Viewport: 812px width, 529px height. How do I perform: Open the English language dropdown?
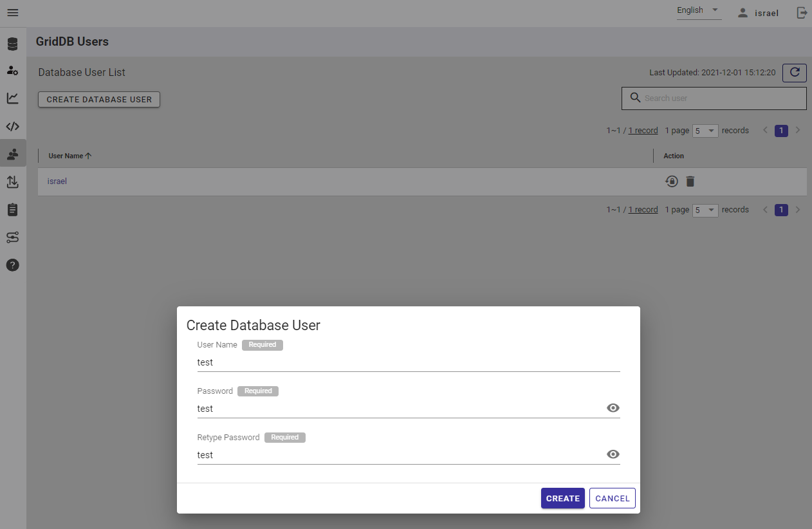tap(699, 11)
